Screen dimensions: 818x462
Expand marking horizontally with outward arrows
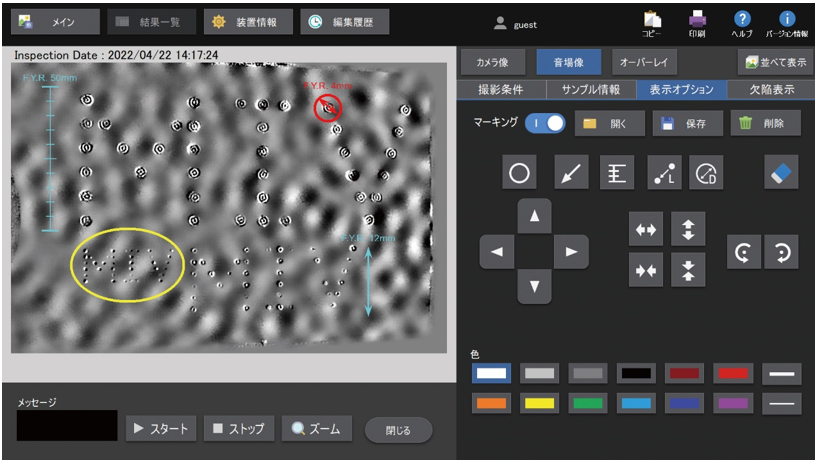tap(646, 229)
